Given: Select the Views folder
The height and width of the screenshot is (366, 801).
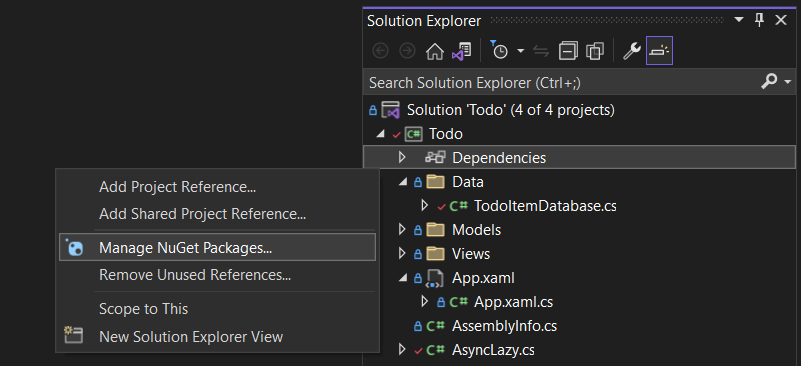Looking at the screenshot, I should pos(471,254).
